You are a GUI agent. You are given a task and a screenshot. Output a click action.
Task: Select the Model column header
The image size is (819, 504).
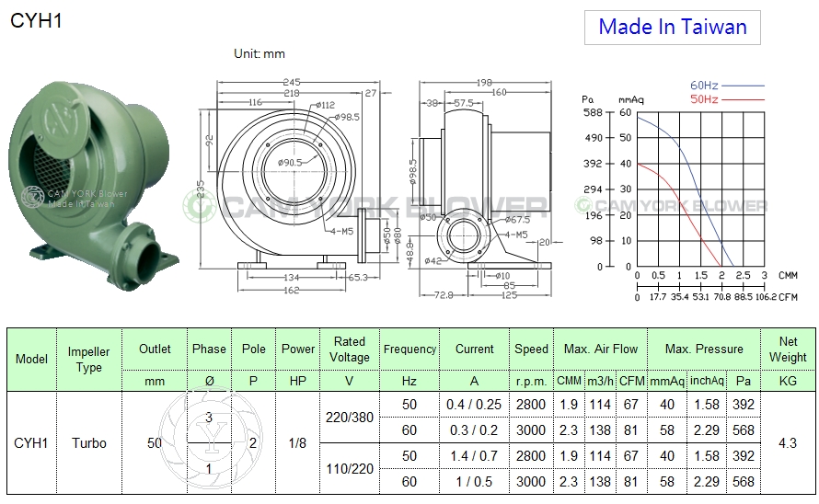point(31,360)
